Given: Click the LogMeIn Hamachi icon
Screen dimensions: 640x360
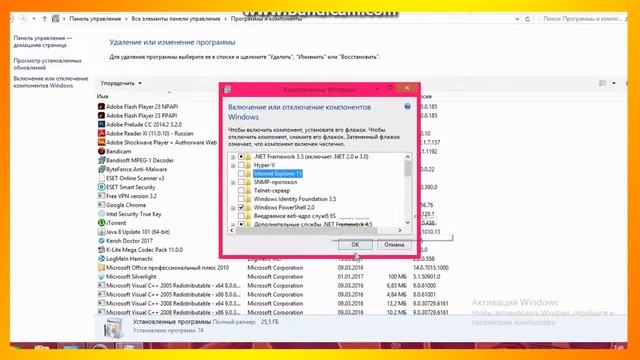Looking at the screenshot, I should pyautogui.click(x=101, y=259).
